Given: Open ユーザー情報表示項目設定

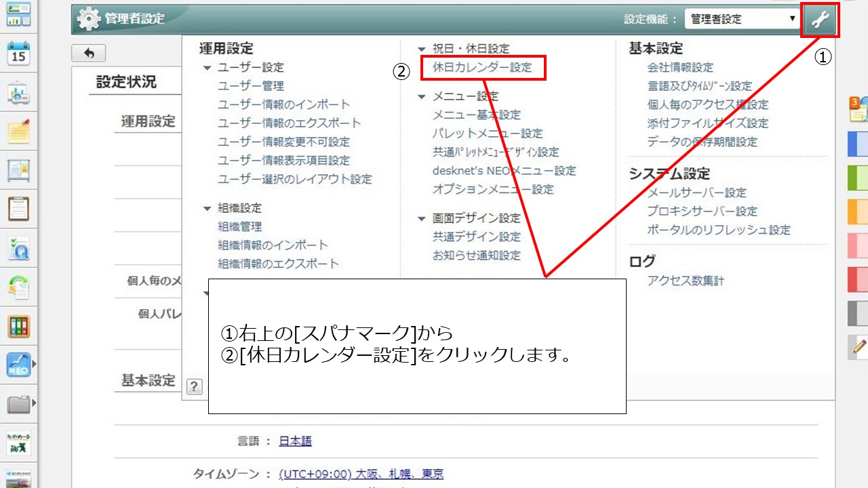Looking at the screenshot, I should pyautogui.click(x=284, y=161).
